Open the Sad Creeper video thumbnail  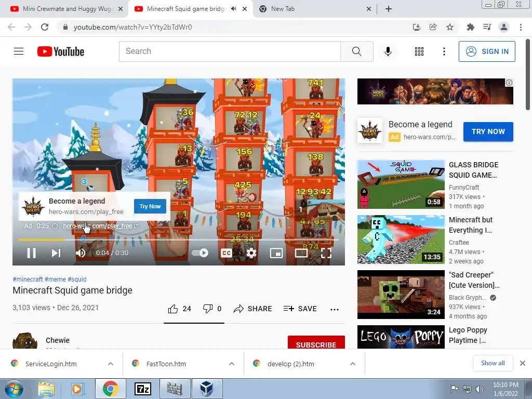click(401, 295)
